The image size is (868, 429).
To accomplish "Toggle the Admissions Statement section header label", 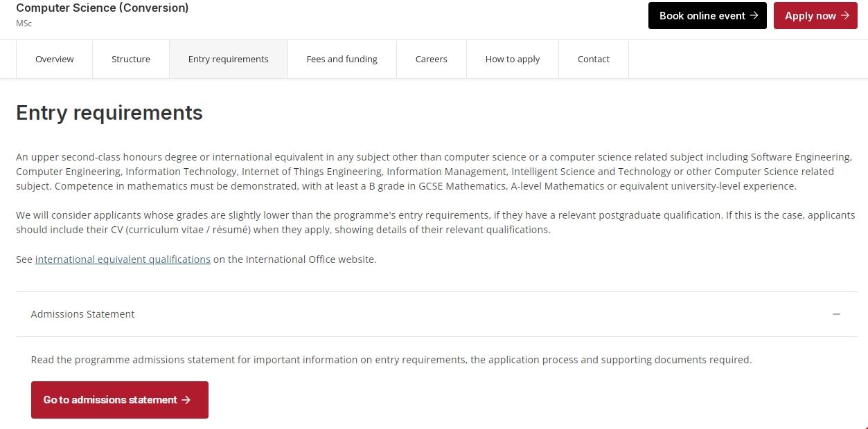I will (82, 314).
